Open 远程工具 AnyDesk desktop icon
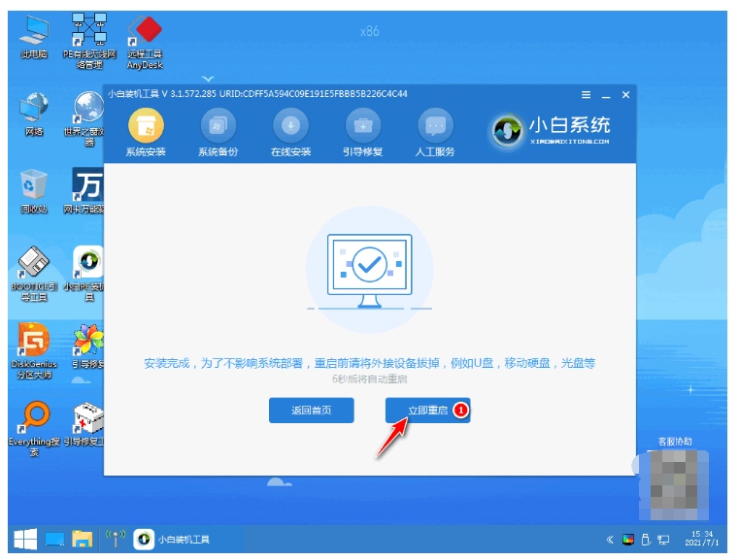This screenshot has height=560, width=739. (x=145, y=43)
